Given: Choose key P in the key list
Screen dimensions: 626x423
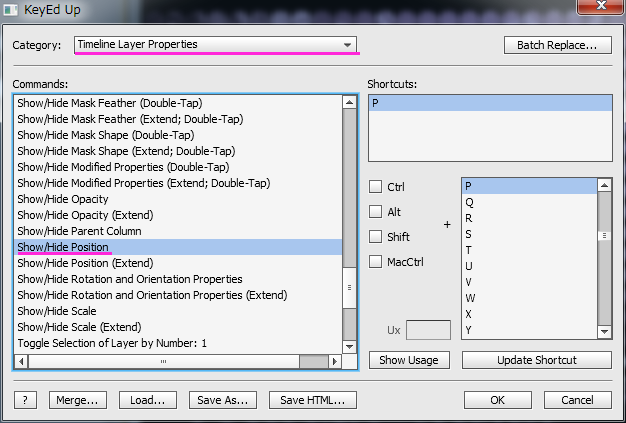Looking at the screenshot, I should pyautogui.click(x=529, y=186).
